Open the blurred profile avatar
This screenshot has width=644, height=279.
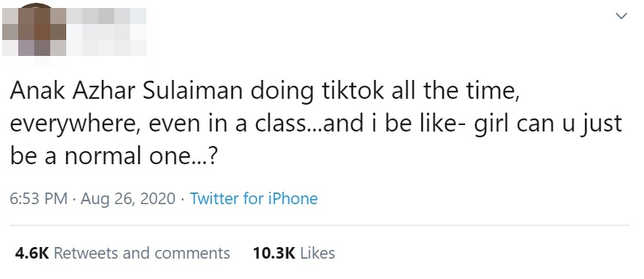[x=34, y=32]
